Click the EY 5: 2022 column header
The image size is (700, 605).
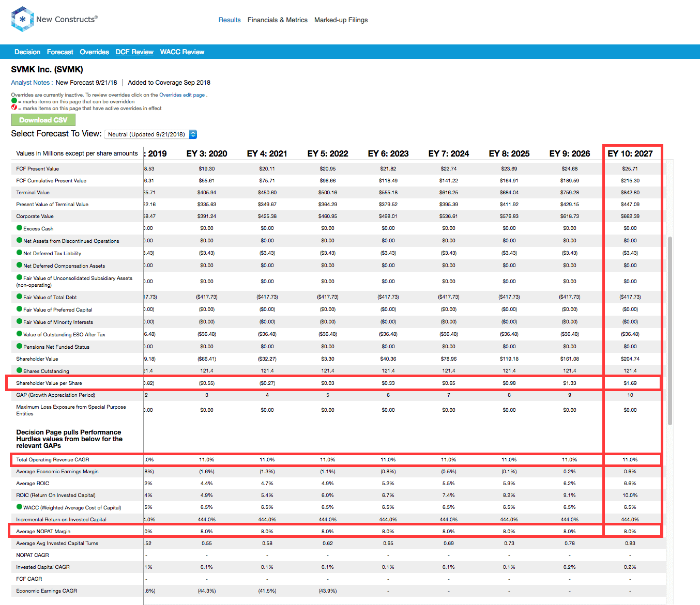click(328, 154)
